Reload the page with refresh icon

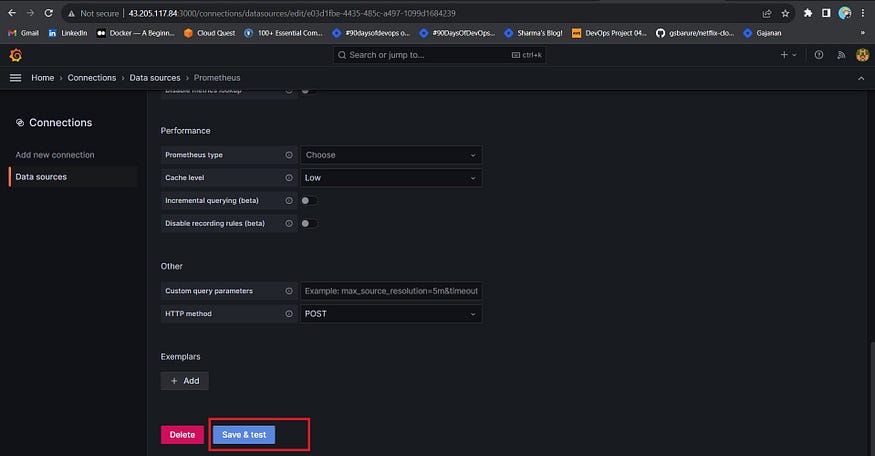(49, 13)
